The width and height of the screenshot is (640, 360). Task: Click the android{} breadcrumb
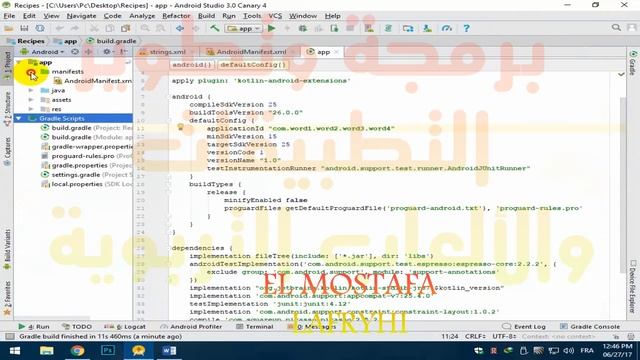click(192, 64)
